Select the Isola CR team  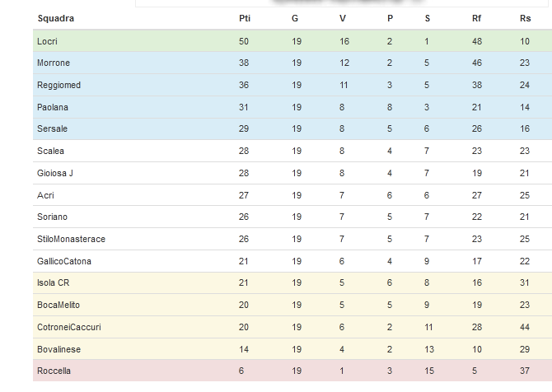[54, 282]
